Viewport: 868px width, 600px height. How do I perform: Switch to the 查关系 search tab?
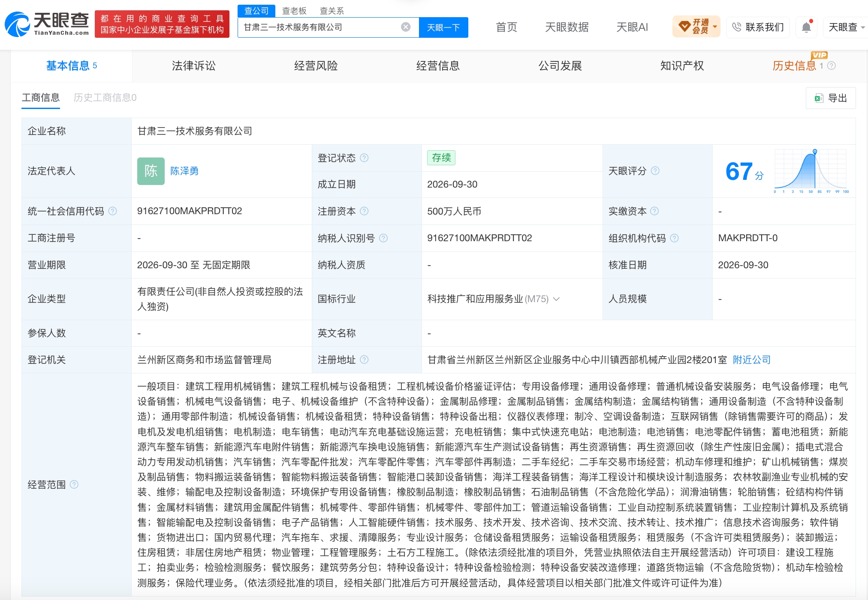tap(332, 11)
